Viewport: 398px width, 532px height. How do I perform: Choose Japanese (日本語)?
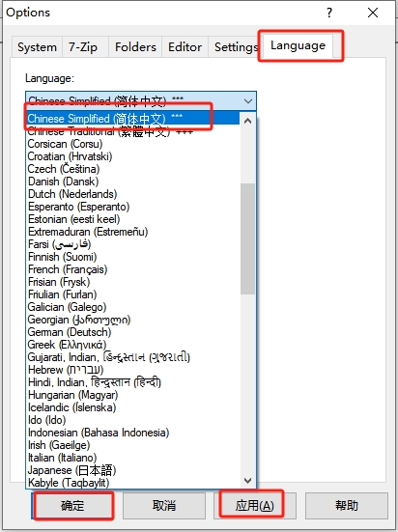[x=133, y=470]
